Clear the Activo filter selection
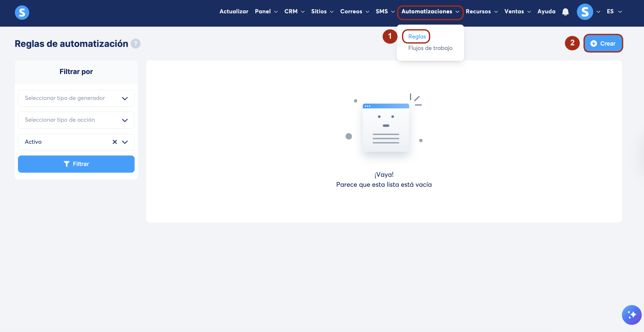 point(115,142)
